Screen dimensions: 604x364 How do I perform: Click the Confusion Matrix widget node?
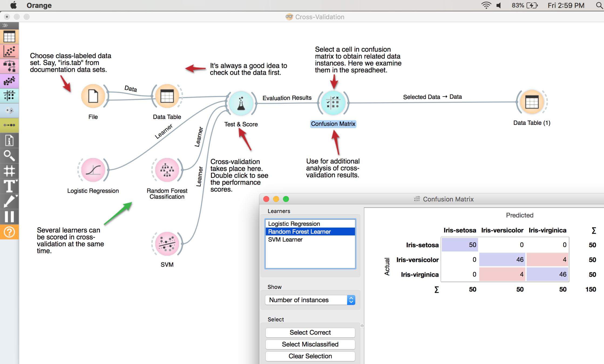(x=333, y=103)
